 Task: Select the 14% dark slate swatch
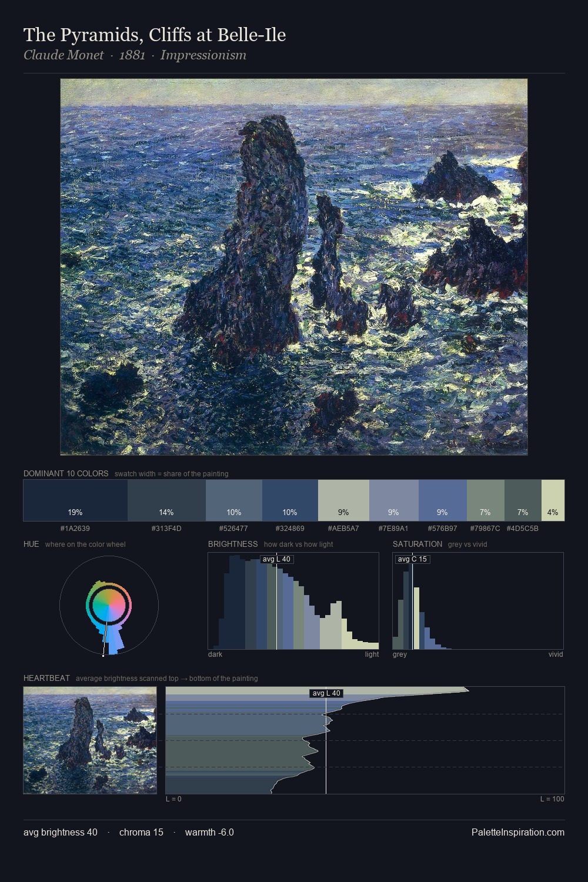tap(166, 500)
